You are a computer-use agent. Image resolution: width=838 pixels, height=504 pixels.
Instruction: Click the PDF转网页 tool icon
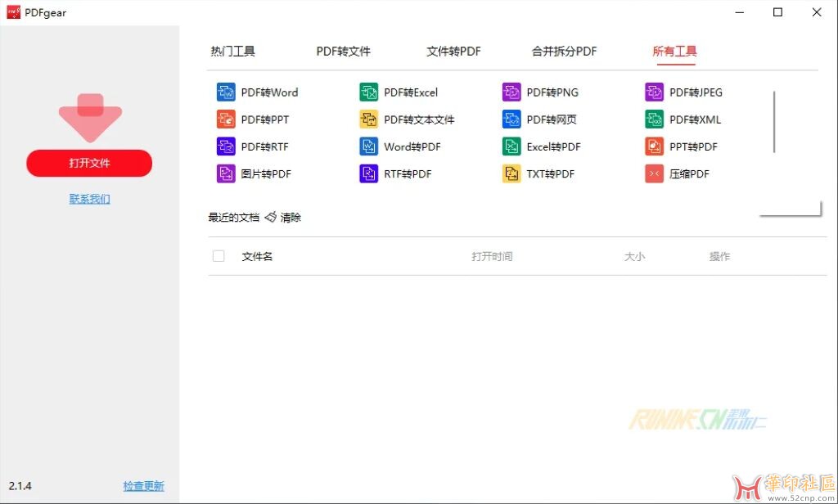[x=511, y=119]
